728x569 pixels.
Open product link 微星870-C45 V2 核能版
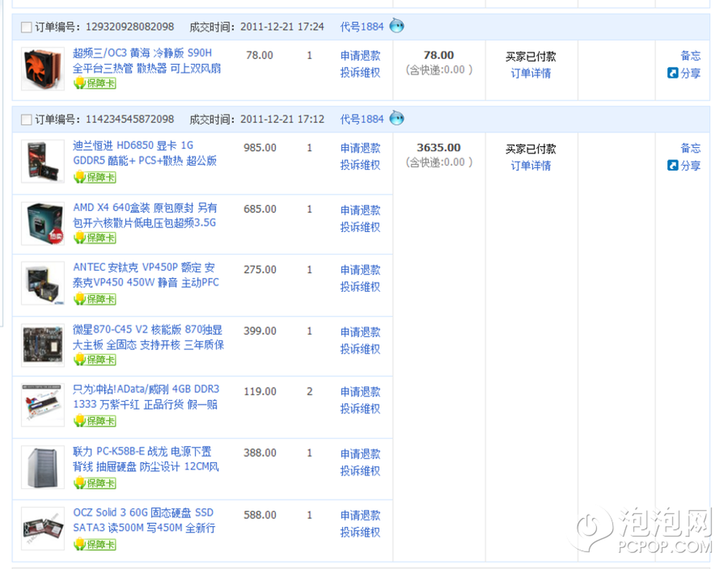click(148, 337)
